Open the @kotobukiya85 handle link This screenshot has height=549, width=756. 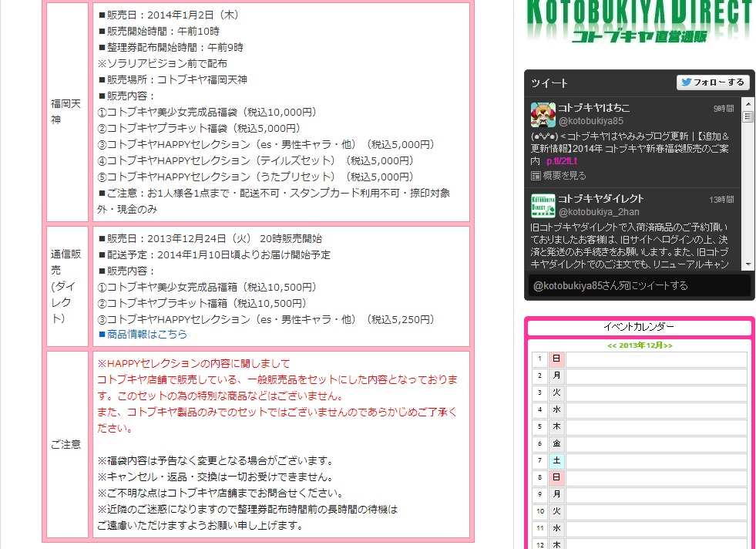tap(590, 121)
